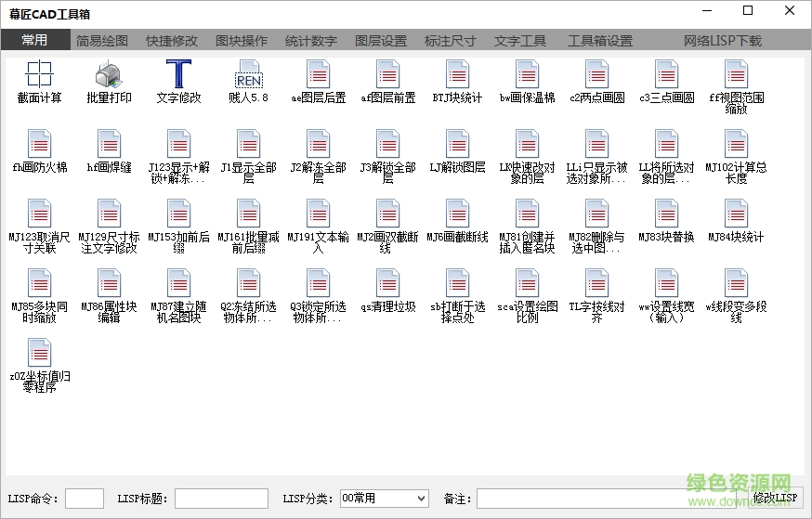Select the MJ84块统计 script icon
The image size is (812, 519).
[x=736, y=214]
